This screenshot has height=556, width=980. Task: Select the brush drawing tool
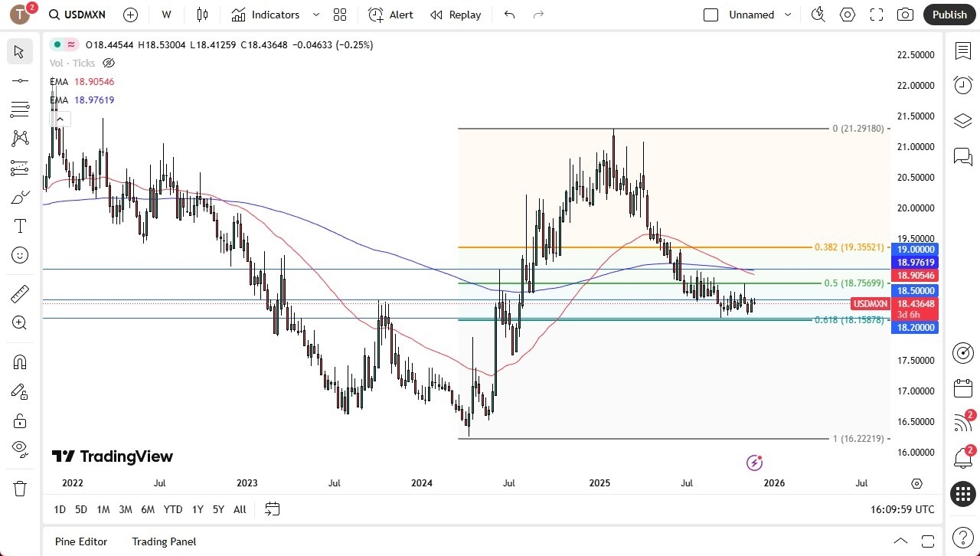pos(20,196)
